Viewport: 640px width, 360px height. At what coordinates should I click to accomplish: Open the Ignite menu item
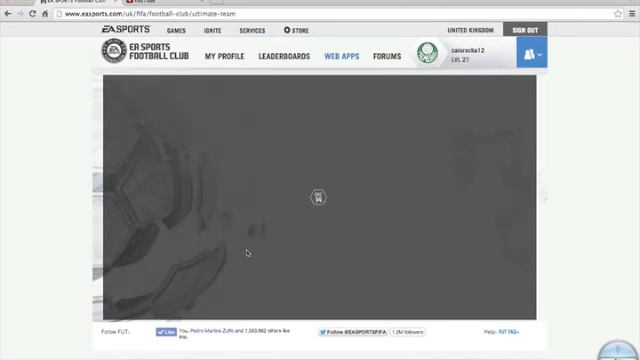[x=213, y=31]
